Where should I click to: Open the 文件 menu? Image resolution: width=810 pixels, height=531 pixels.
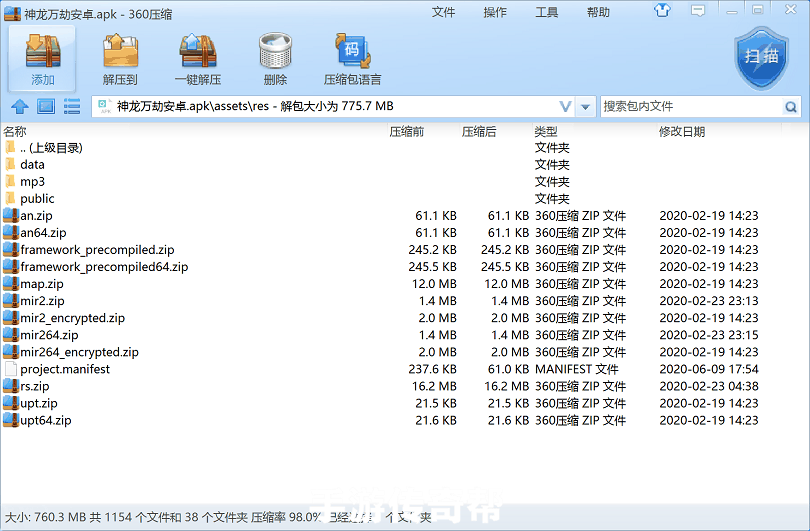[x=443, y=12]
